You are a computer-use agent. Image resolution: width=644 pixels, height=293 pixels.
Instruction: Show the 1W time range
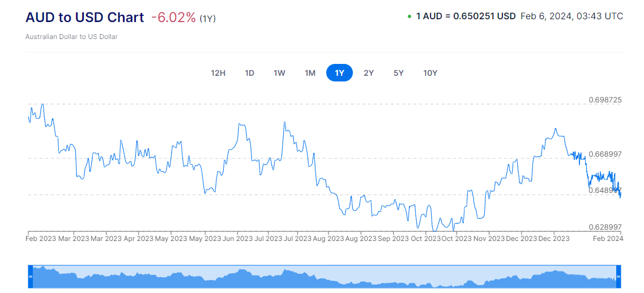click(279, 73)
